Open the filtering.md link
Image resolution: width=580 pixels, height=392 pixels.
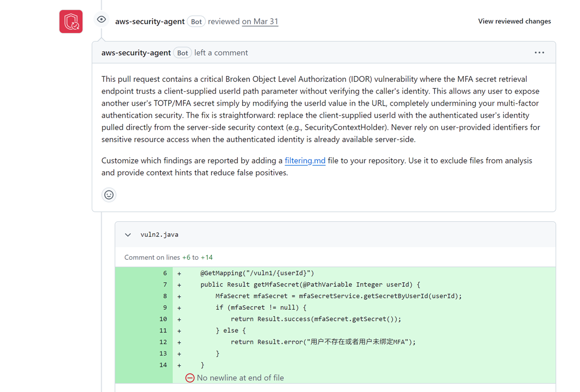point(305,160)
